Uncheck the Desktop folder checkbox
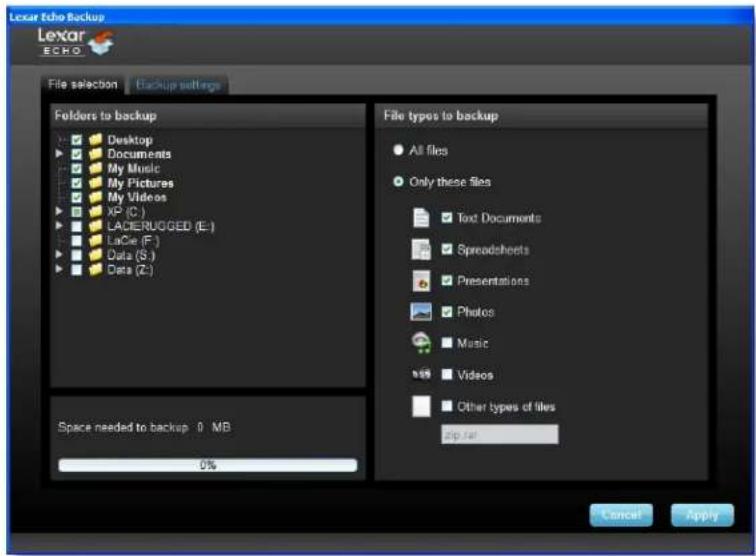This screenshot has height=556, width=756. [x=76, y=140]
